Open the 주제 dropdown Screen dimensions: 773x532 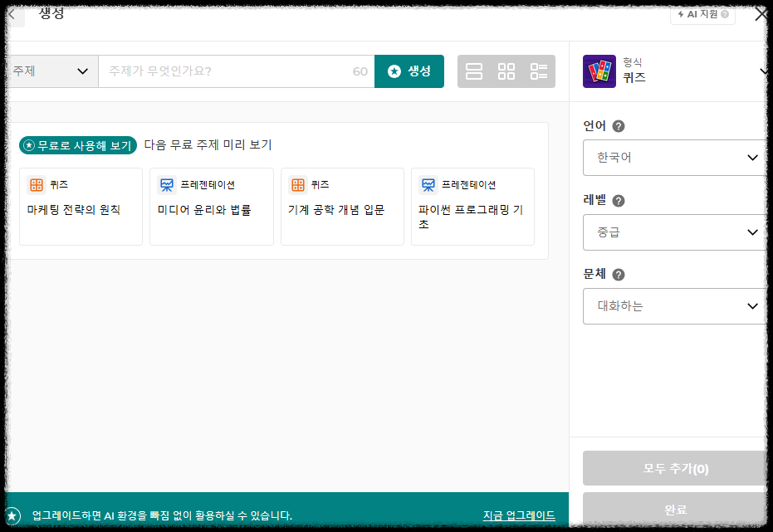(50, 71)
